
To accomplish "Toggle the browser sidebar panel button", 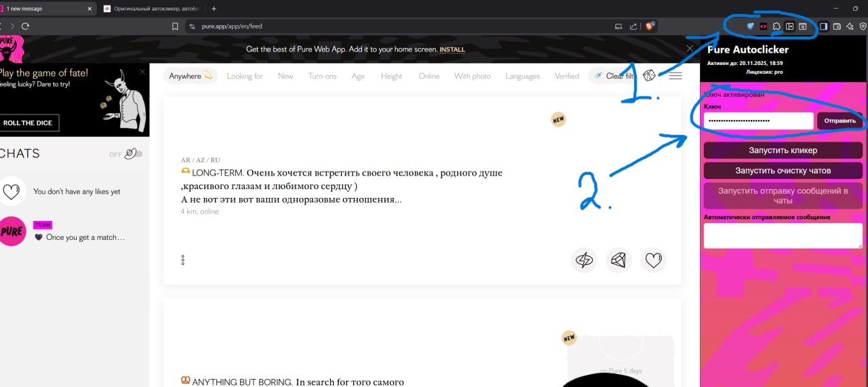I will [x=823, y=26].
